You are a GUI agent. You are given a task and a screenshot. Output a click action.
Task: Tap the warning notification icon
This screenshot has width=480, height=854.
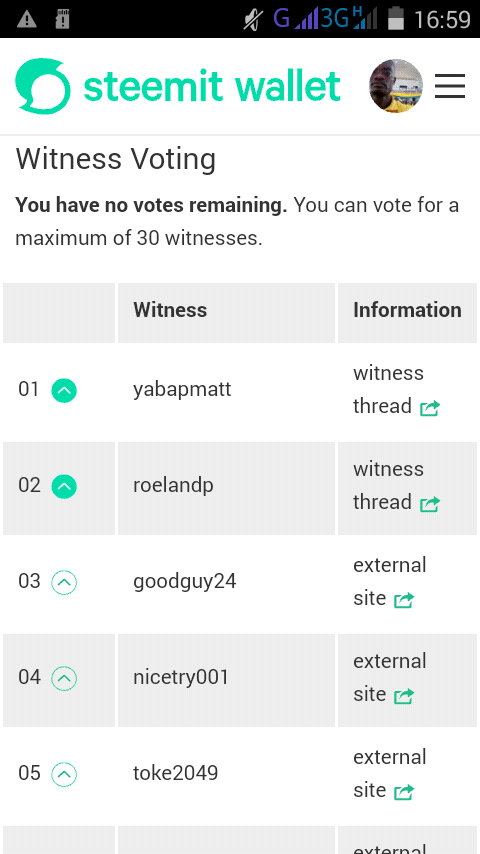tap(27, 20)
